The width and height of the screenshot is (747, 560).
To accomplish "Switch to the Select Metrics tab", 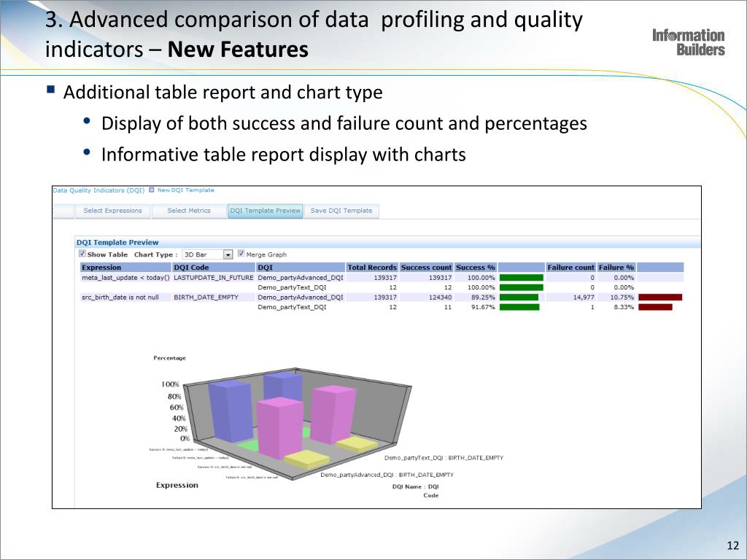I will click(x=188, y=211).
